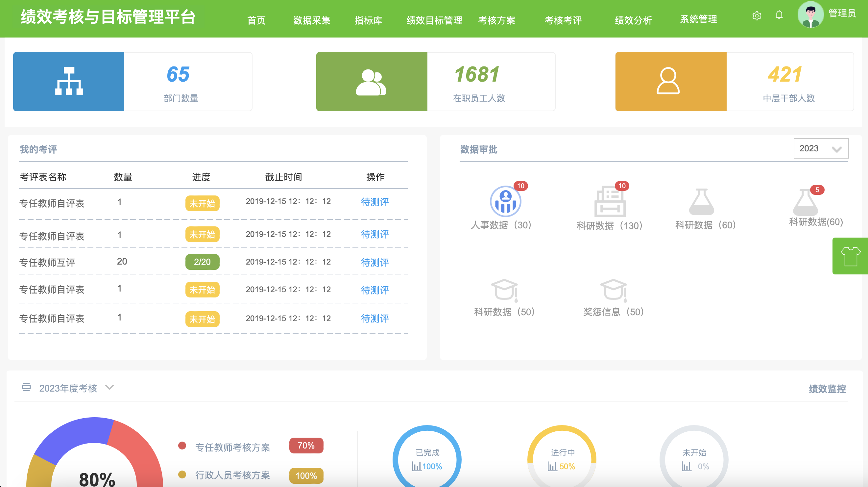The width and height of the screenshot is (868, 487).
Task: Open 奖惩信息 (50) graduation cap icon
Action: click(613, 290)
